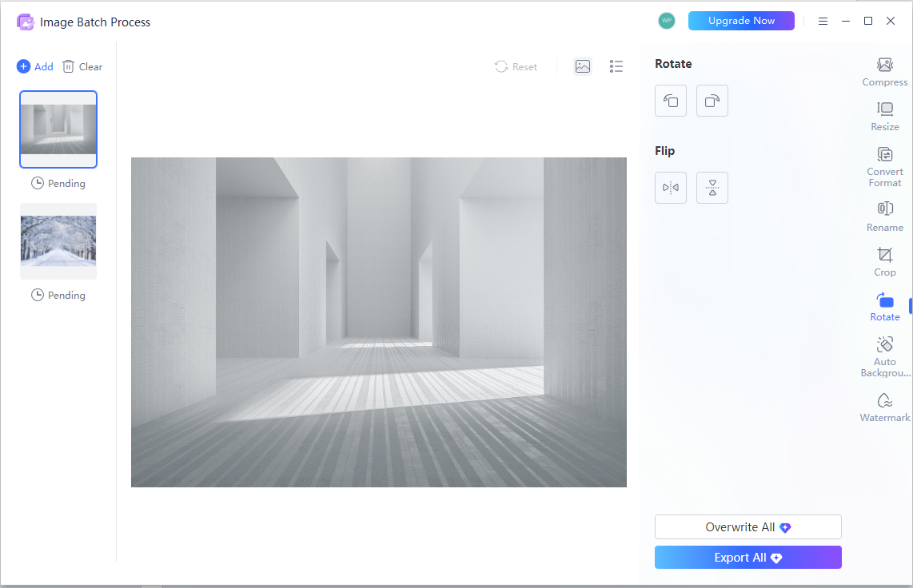The height and width of the screenshot is (588, 913).
Task: Maximize the Image Batch Process window
Action: coord(868,21)
